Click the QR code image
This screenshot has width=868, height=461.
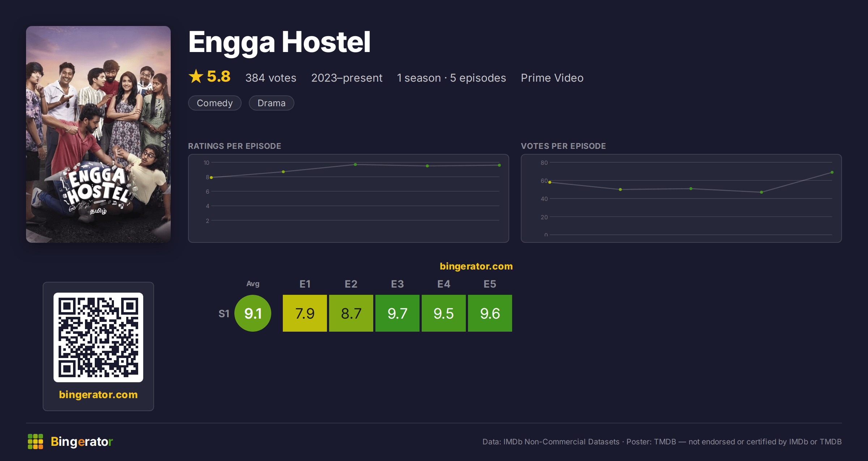click(98, 337)
